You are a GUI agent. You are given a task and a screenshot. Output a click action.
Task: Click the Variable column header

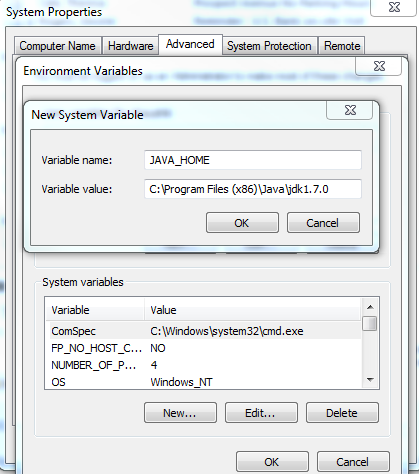coord(95,310)
